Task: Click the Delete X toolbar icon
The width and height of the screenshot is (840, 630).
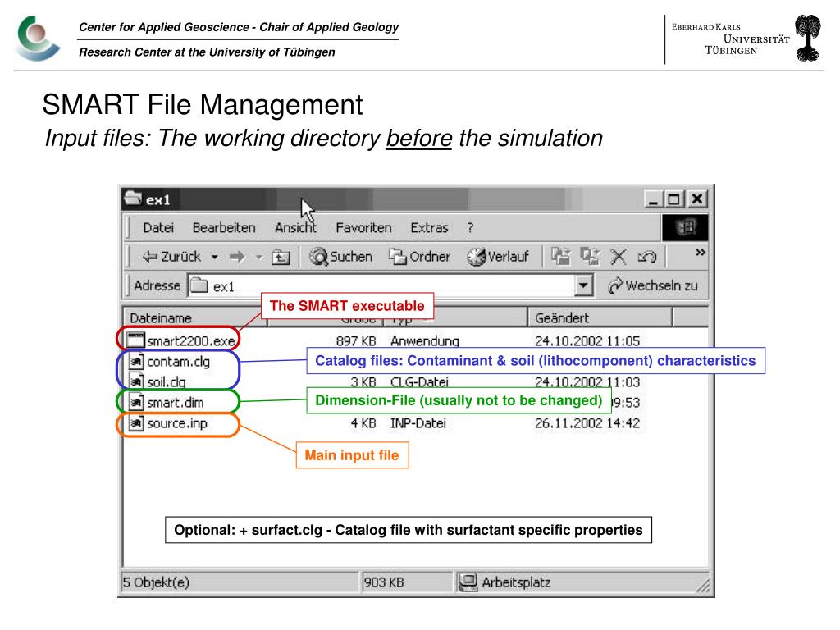Action: (x=619, y=257)
